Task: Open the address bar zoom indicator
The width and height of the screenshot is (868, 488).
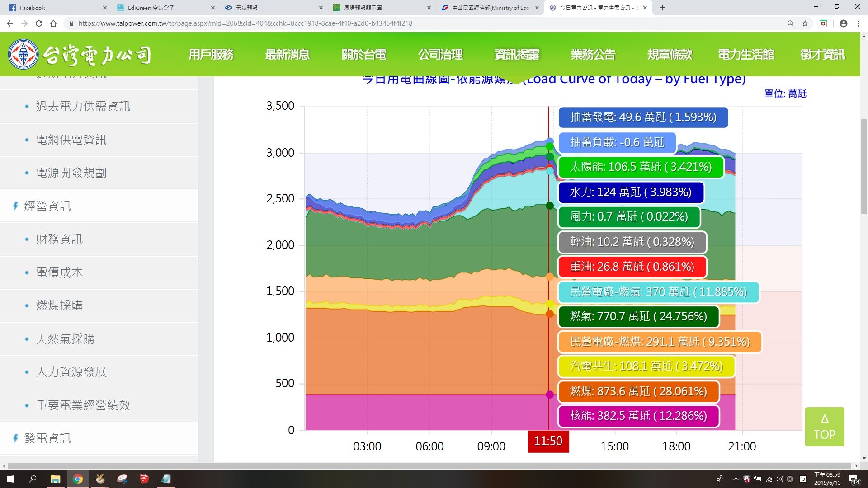Action: point(791,23)
